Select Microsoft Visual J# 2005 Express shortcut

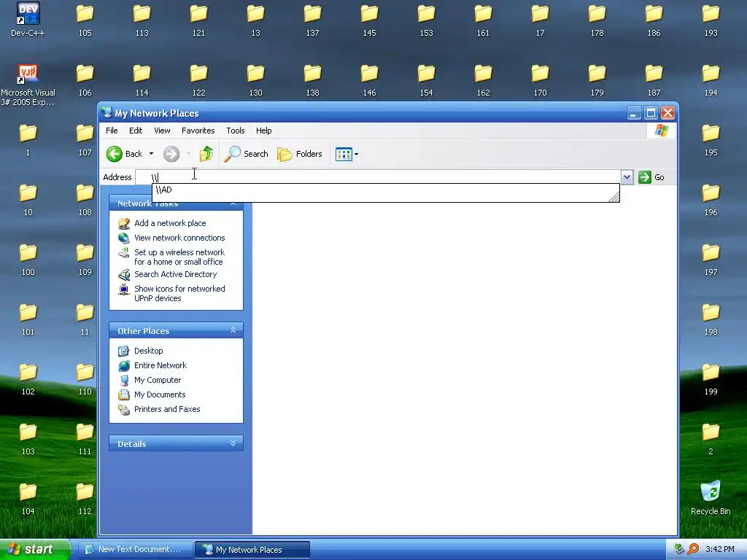pos(28,85)
